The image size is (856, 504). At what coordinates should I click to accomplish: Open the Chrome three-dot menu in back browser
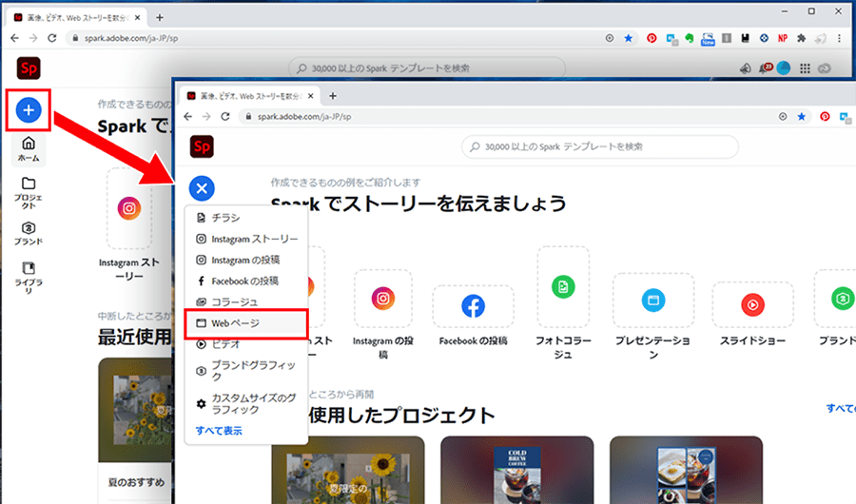[840, 38]
